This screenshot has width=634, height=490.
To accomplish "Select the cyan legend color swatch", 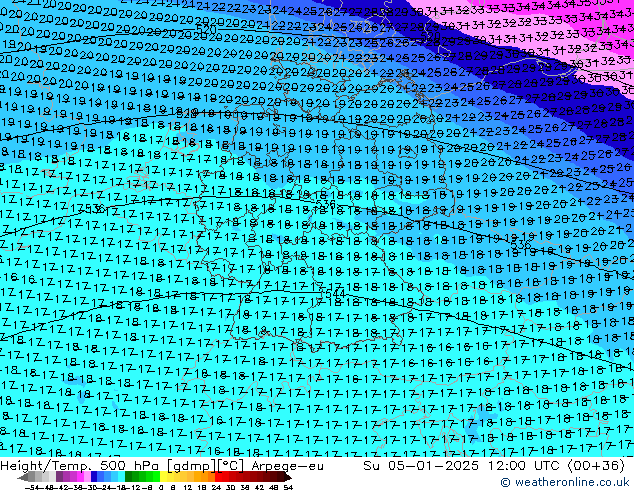I will click(x=121, y=476).
